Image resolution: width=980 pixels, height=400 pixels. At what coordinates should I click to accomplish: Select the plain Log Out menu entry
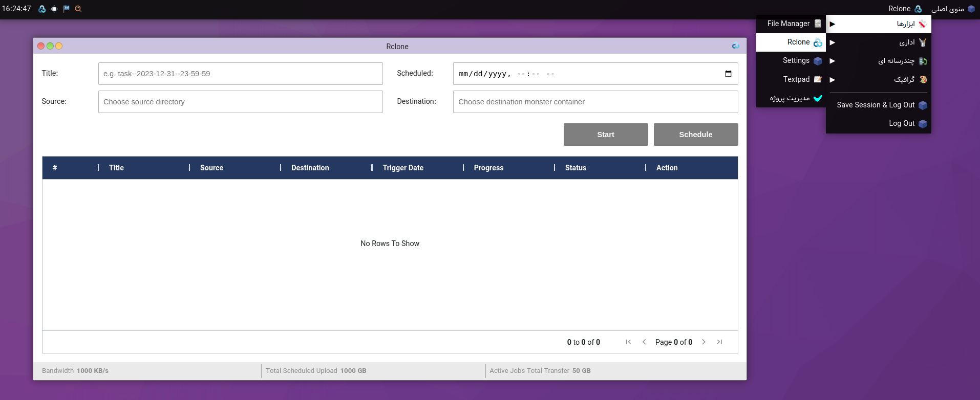click(x=879, y=123)
